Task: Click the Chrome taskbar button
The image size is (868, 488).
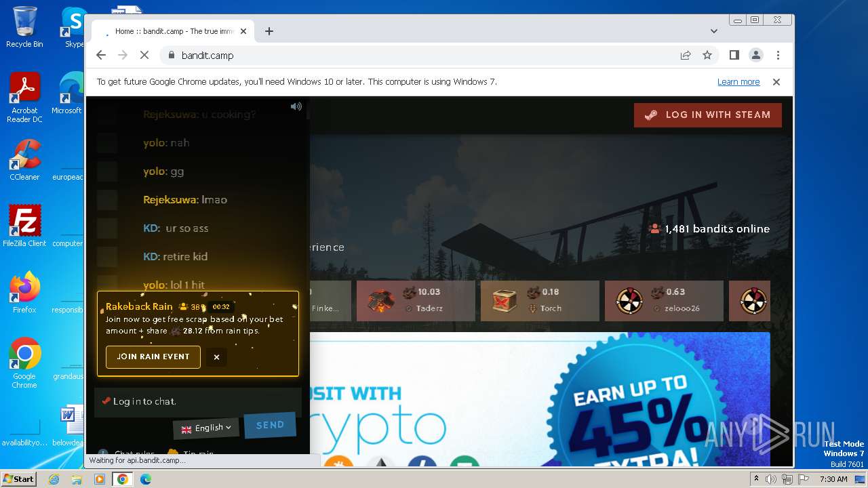Action: coord(123,479)
